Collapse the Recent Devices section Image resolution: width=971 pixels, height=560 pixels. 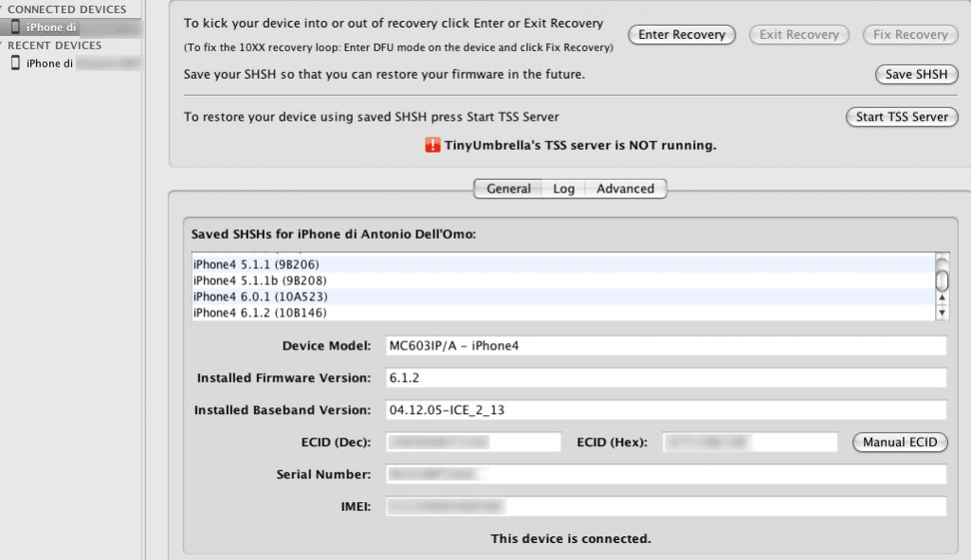3,45
